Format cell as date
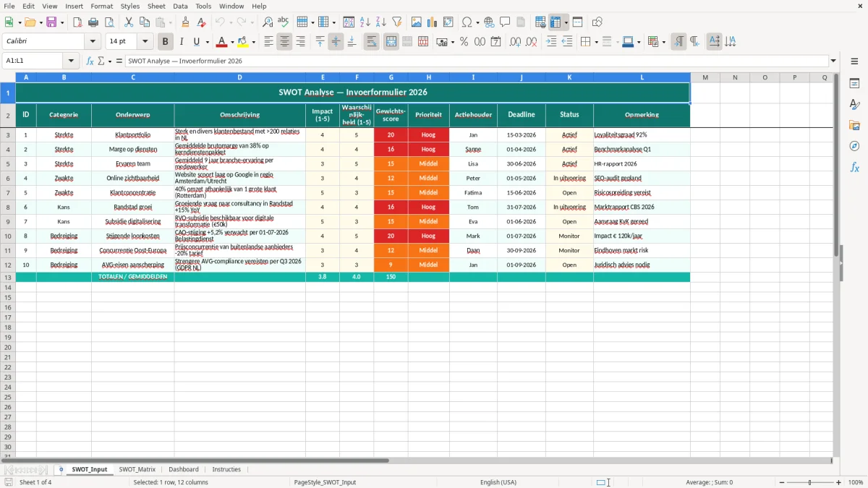This screenshot has height=488, width=868. click(x=495, y=42)
